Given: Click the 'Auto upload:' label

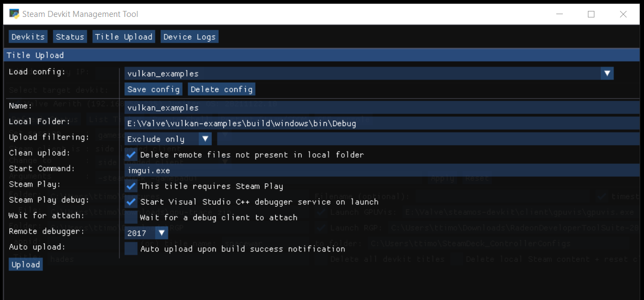Looking at the screenshot, I should pyautogui.click(x=37, y=247).
